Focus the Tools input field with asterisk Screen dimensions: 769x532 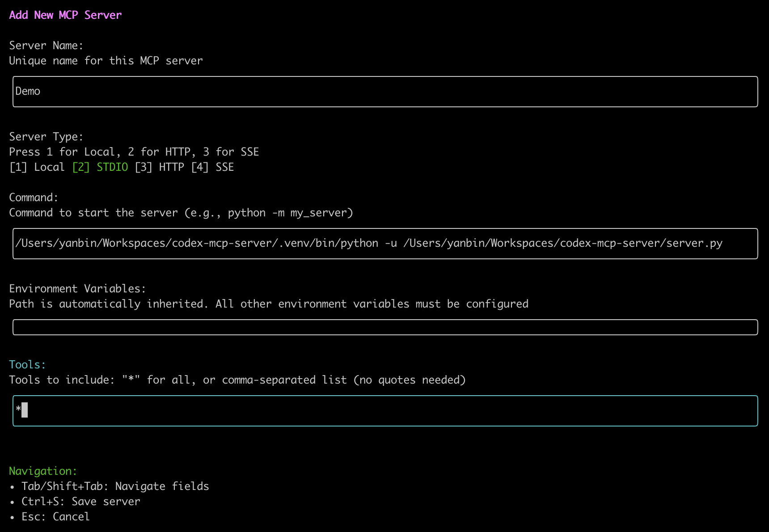384,411
